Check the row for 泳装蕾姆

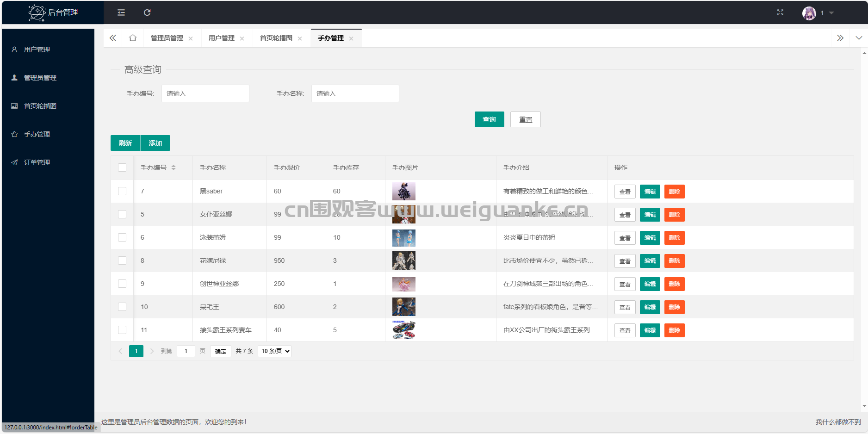[122, 237]
